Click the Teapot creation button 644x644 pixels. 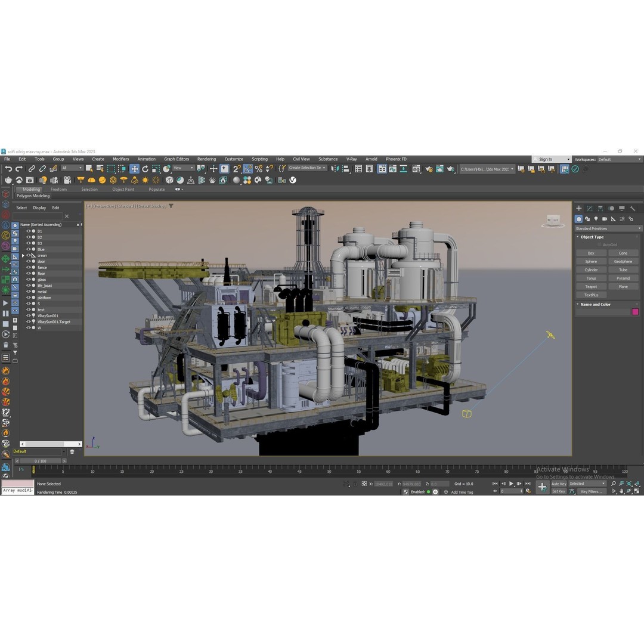pyautogui.click(x=591, y=287)
